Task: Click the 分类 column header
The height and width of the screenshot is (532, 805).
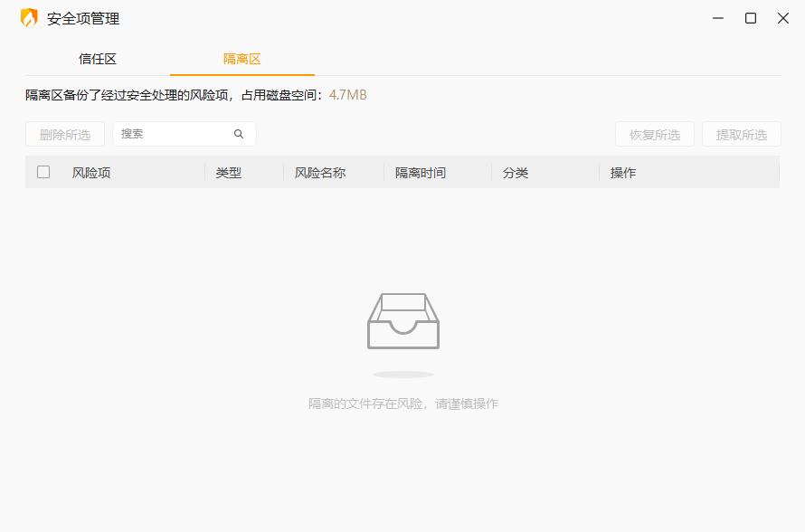Action: (x=516, y=172)
